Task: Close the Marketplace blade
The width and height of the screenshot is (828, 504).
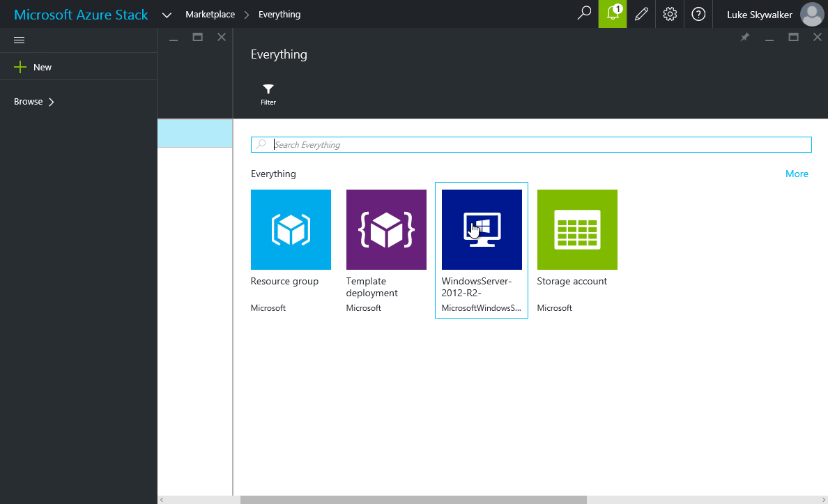Action: click(x=222, y=37)
